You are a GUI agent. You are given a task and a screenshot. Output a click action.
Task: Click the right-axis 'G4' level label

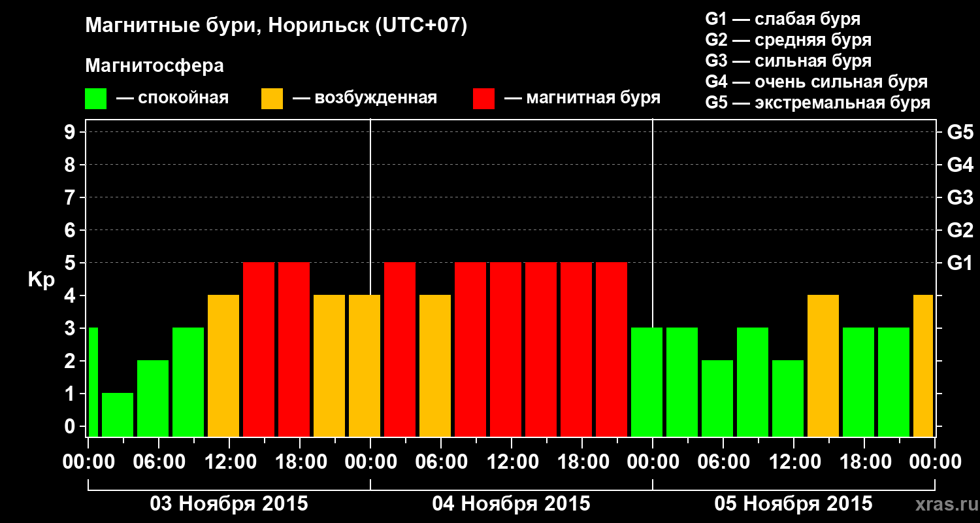coord(960,165)
